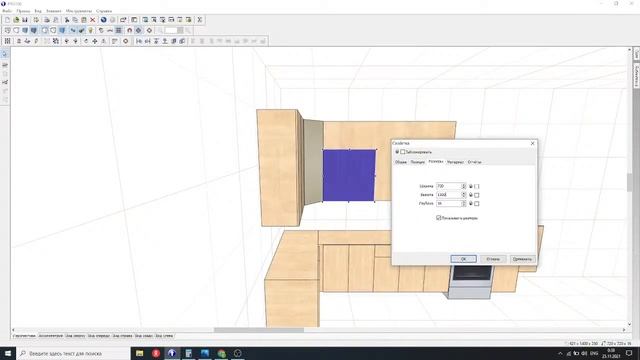Switch to the Материал tab in the dialog
This screenshot has width=640, height=360.
click(455, 162)
